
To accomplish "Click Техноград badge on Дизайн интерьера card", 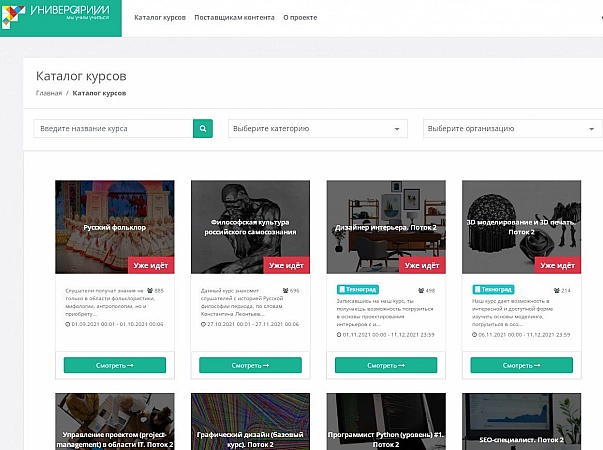I will point(359,290).
